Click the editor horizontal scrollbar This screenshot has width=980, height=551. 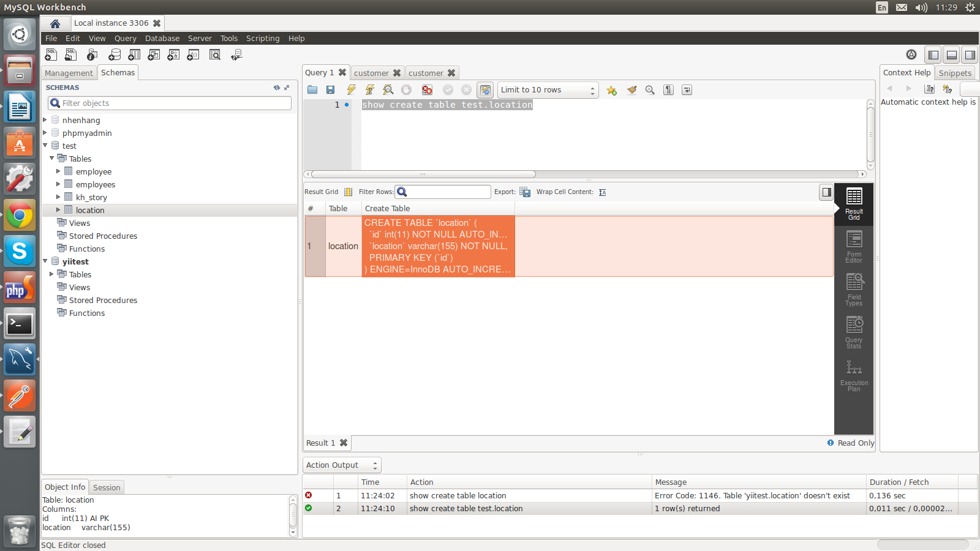click(424, 174)
